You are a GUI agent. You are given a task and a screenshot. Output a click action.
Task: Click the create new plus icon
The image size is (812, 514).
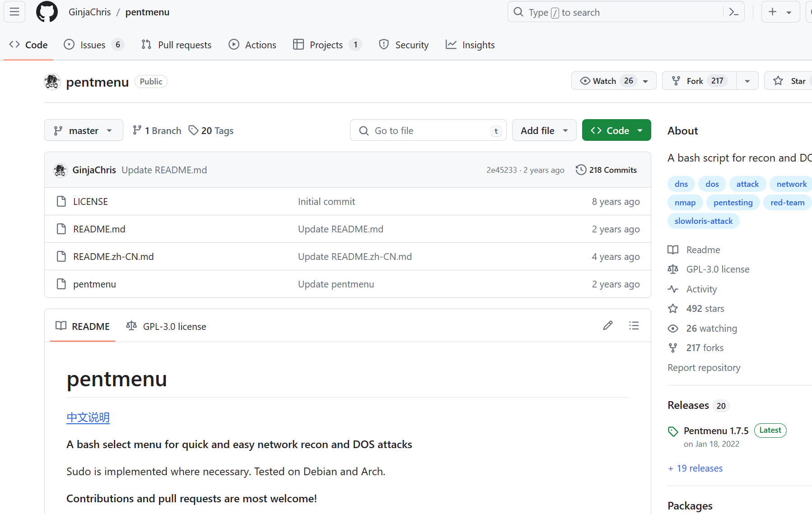[x=773, y=12]
